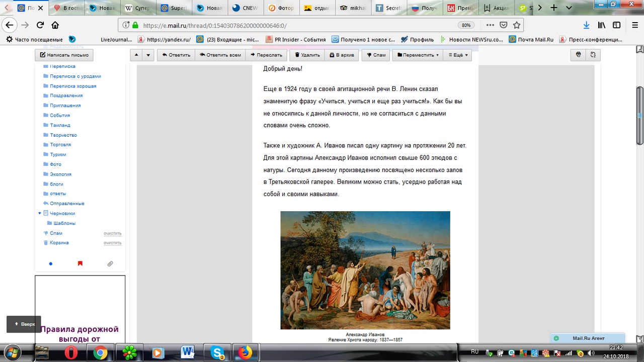This screenshot has width=644, height=362.
Task: Open Skype from the taskbar
Action: click(x=218, y=353)
